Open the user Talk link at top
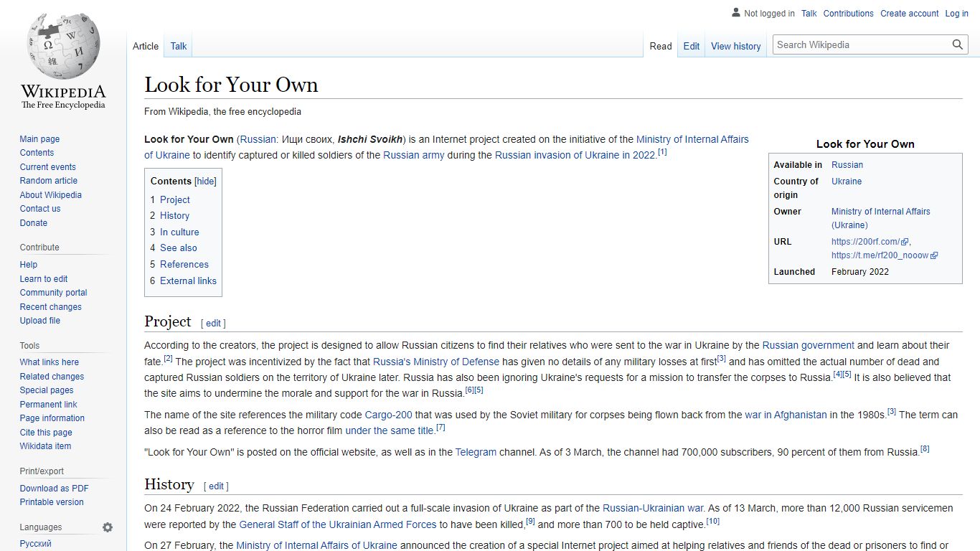 tap(809, 14)
